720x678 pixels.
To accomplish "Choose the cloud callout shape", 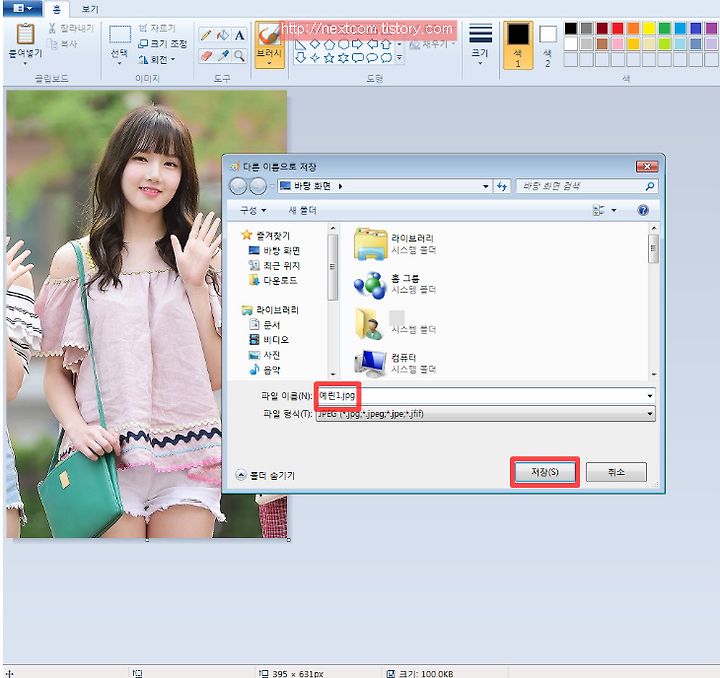I will [x=387, y=57].
